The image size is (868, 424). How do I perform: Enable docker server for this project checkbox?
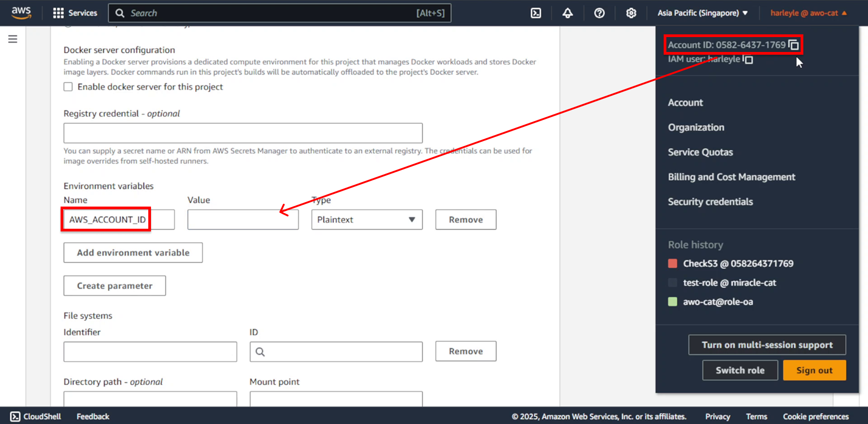(x=68, y=87)
